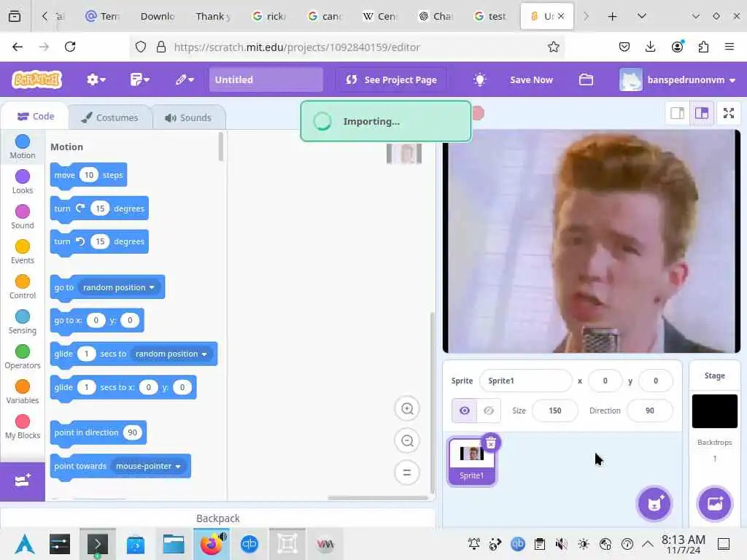Click See Project Page button
This screenshot has width=747, height=560.
click(x=391, y=79)
